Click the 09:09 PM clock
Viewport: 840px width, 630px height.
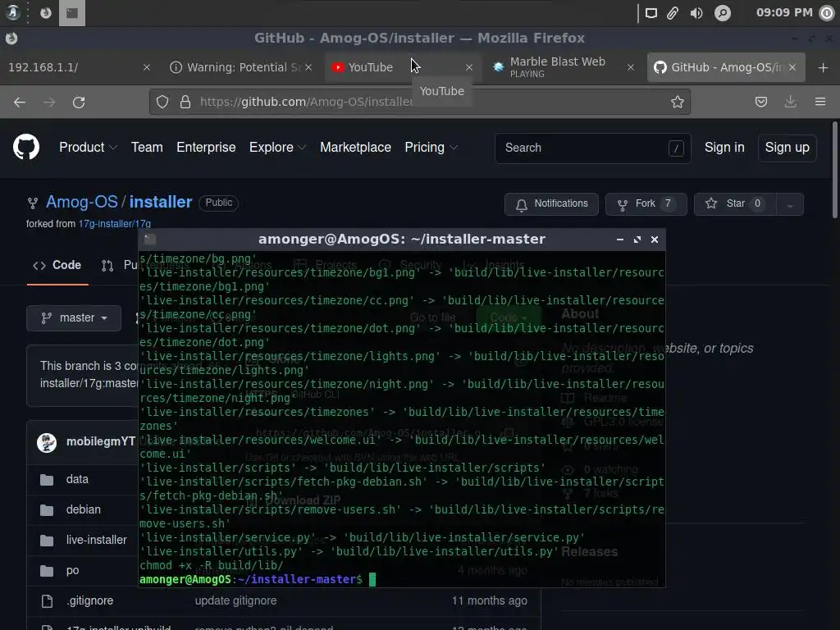(x=783, y=13)
